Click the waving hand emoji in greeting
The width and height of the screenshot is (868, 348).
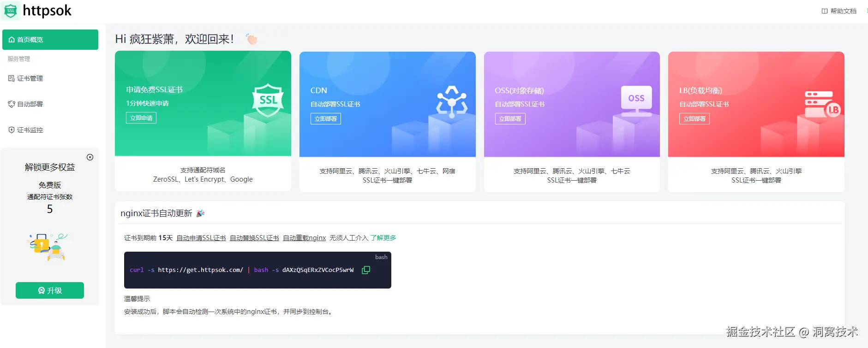coord(251,39)
